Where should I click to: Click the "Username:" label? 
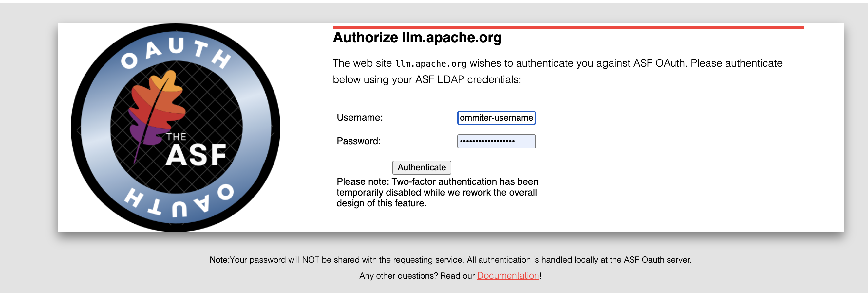coord(360,117)
